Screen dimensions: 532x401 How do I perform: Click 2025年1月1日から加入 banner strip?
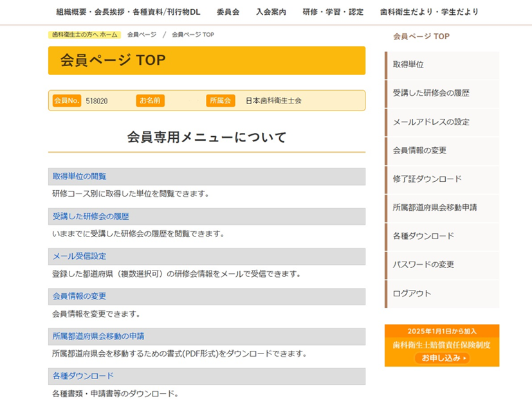click(x=442, y=331)
